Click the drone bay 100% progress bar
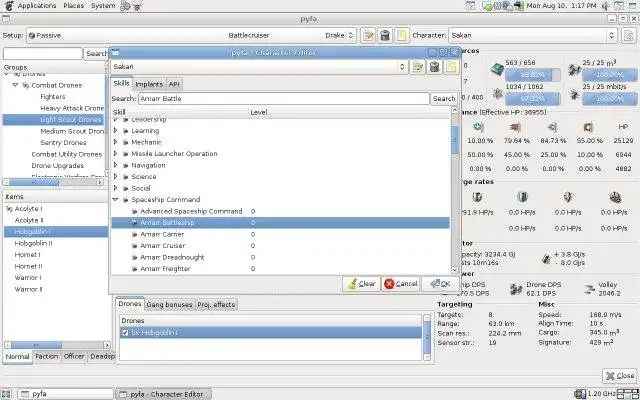This screenshot has width=640, height=400. (609, 75)
